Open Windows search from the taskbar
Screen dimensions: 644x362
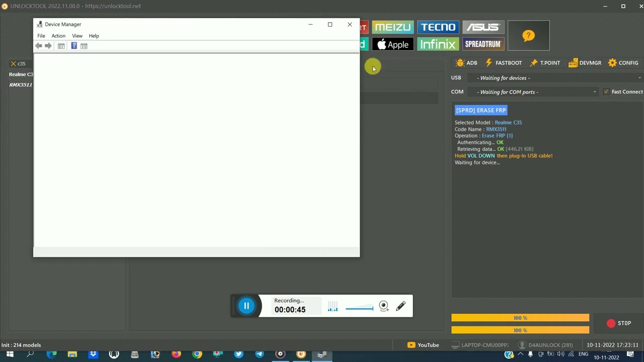click(x=30, y=354)
